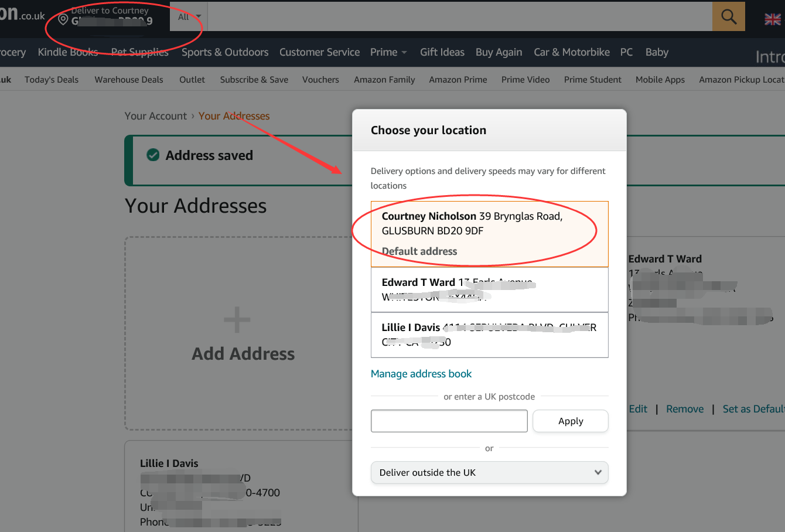
Task: Focus the UK postcode input field
Action: [x=449, y=421]
